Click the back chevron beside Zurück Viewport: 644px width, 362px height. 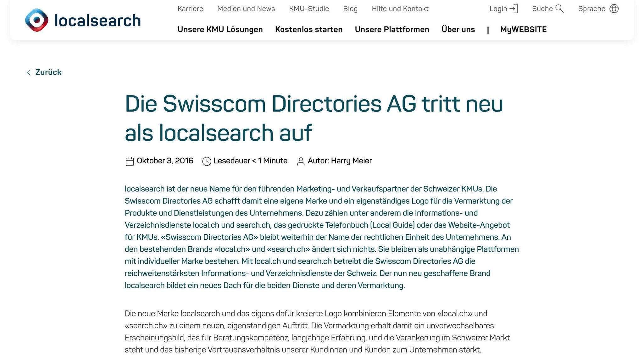[x=29, y=72]
